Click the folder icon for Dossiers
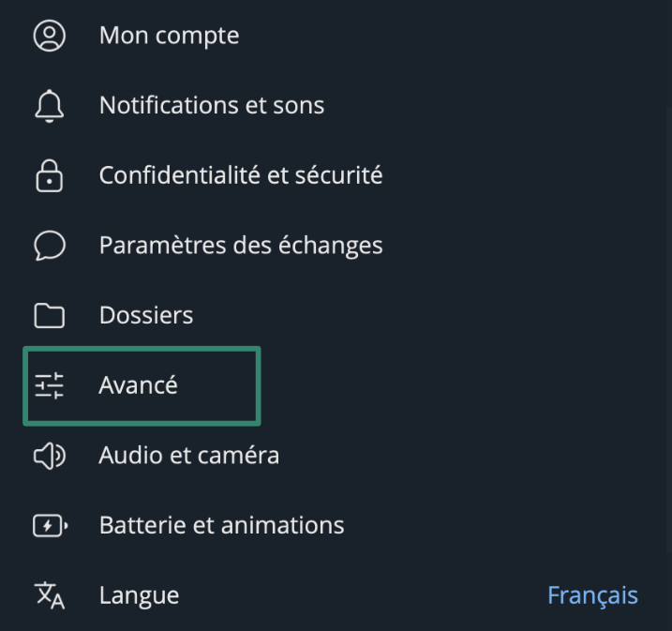This screenshot has height=631, width=672. point(50,315)
